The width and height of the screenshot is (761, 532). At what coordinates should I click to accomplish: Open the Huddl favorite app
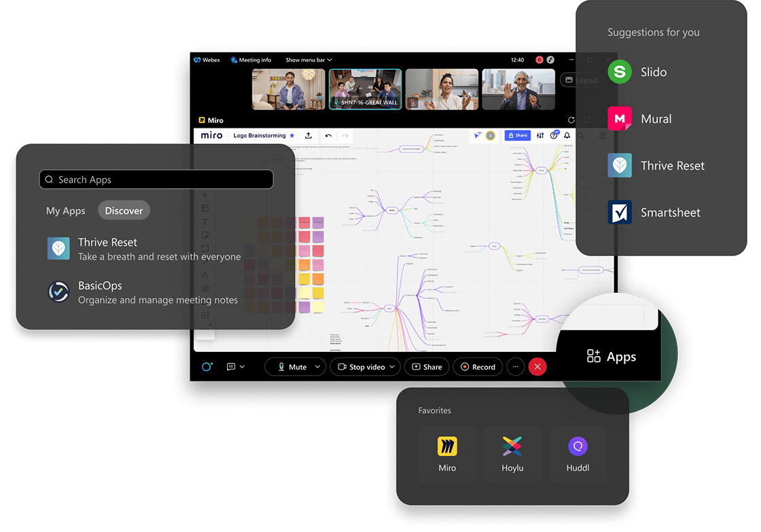point(578,455)
